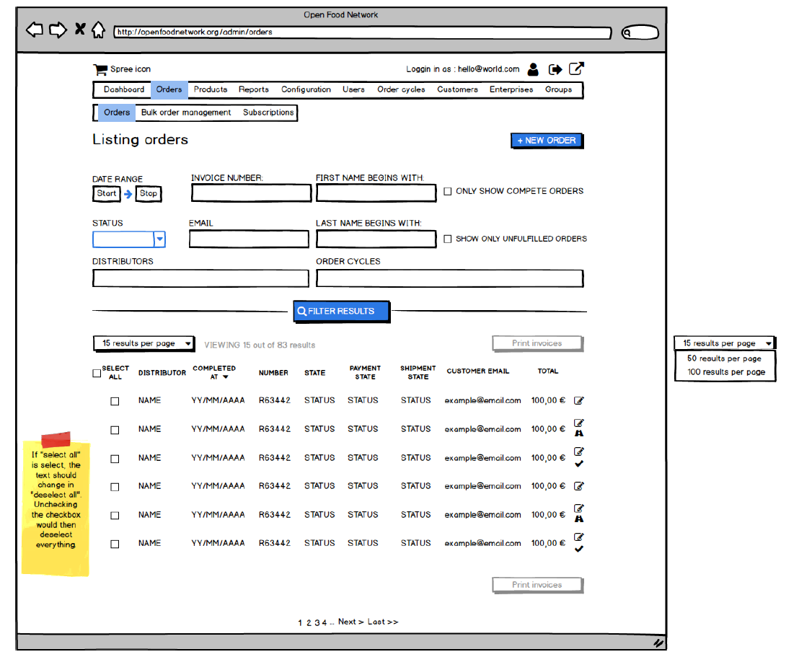Jump to Last page link
Image resolution: width=812 pixels, height=657 pixels.
point(383,622)
